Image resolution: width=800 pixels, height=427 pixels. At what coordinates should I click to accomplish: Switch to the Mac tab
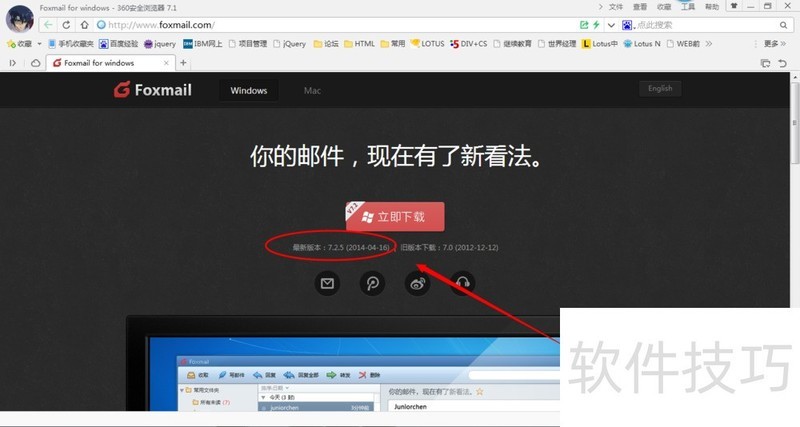click(312, 90)
